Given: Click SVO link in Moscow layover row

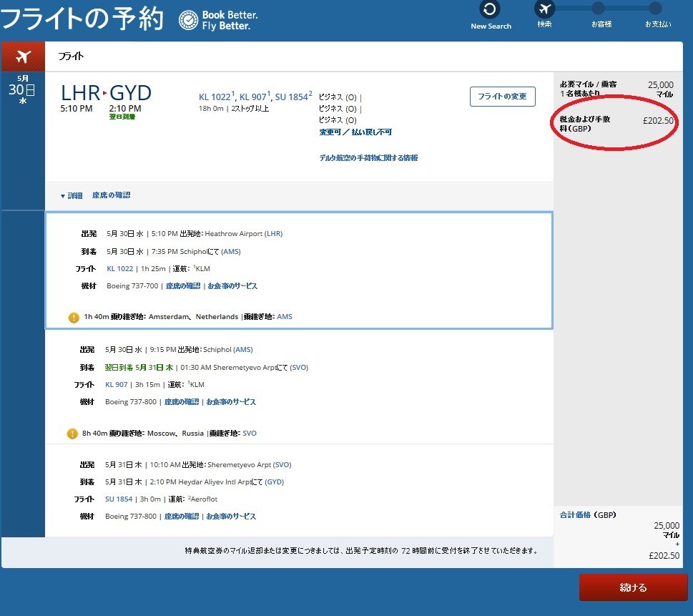Looking at the screenshot, I should tap(250, 434).
